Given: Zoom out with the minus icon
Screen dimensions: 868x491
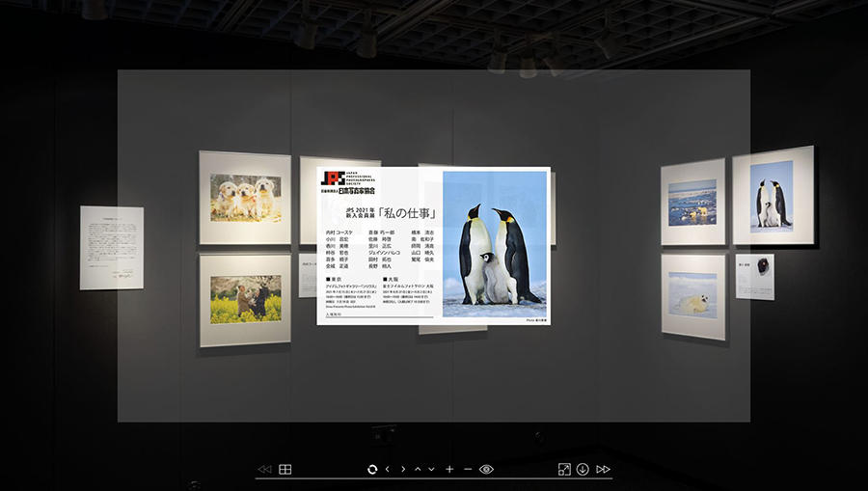Looking at the screenshot, I should tap(468, 470).
